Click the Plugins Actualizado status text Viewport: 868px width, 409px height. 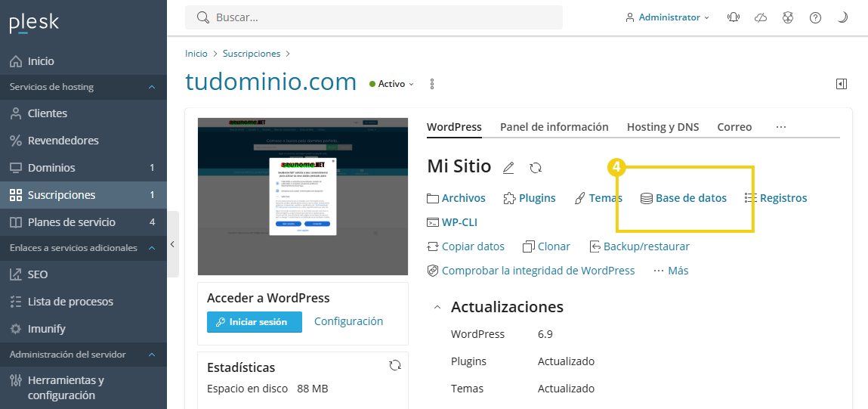point(566,361)
